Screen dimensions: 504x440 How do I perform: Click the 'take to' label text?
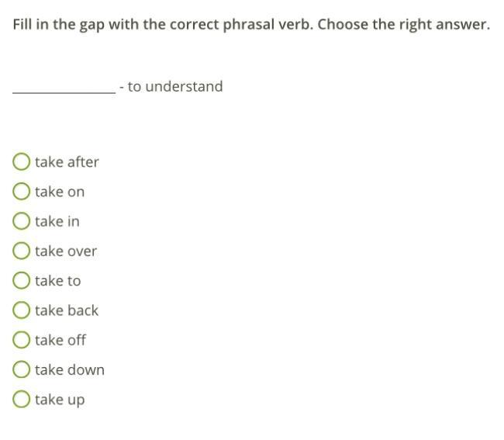point(57,281)
